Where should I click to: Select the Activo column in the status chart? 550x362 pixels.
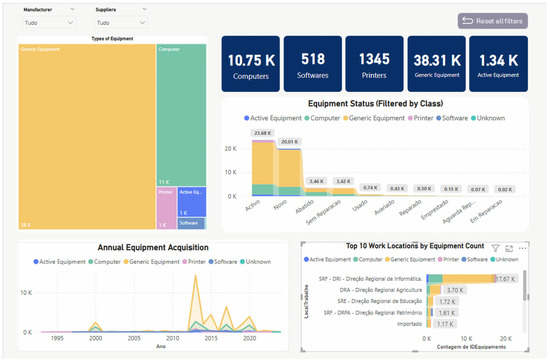tap(263, 168)
